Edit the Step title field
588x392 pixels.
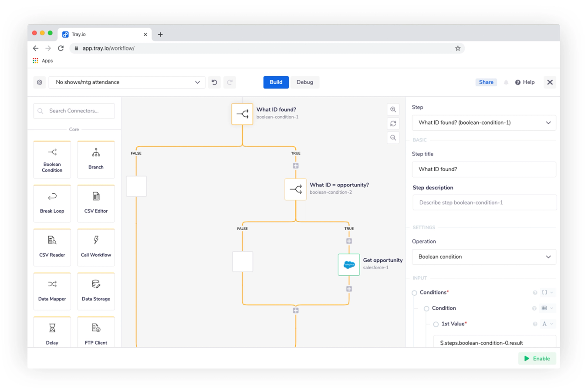tap(484, 169)
